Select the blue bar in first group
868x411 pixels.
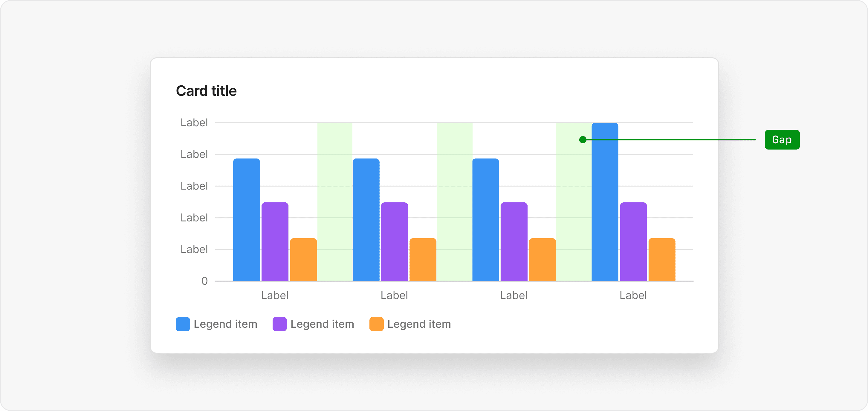click(246, 219)
